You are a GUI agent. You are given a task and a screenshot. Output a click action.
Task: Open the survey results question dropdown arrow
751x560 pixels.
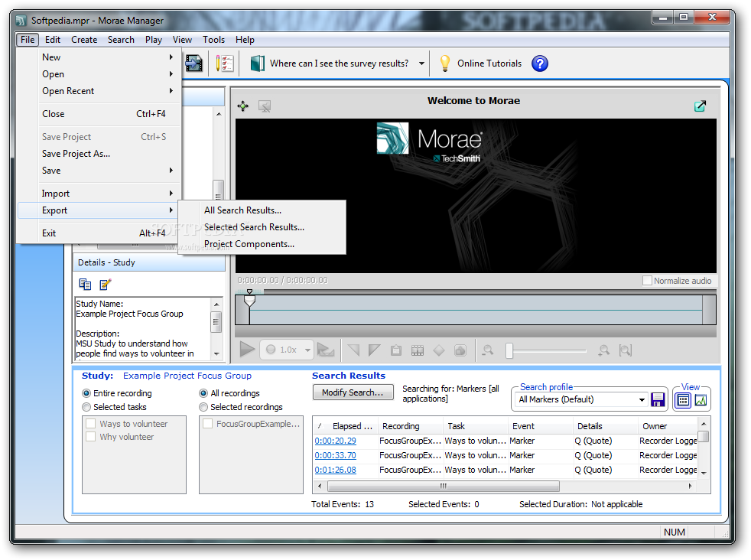[x=421, y=63]
